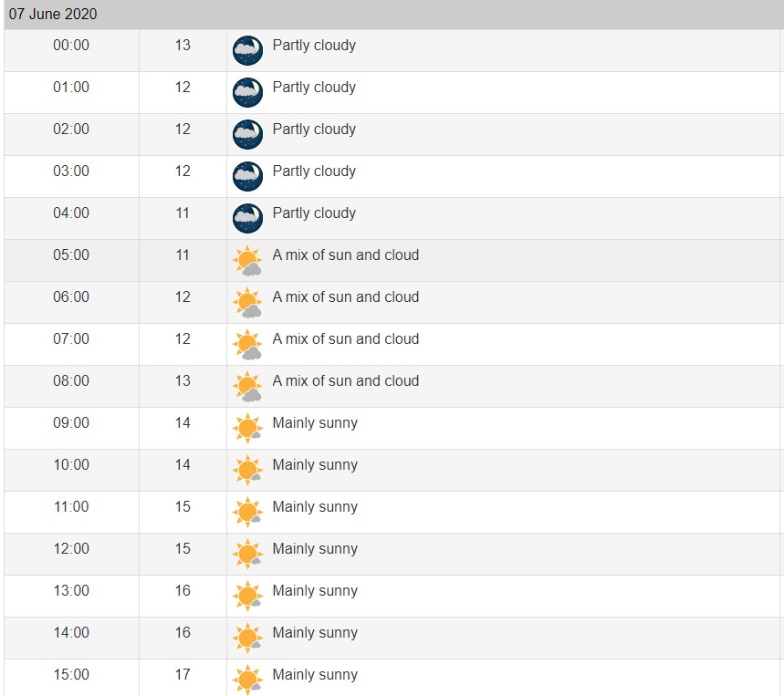Image resolution: width=784 pixels, height=696 pixels.
Task: Click the 01:00 time cell
Action: [x=71, y=88]
